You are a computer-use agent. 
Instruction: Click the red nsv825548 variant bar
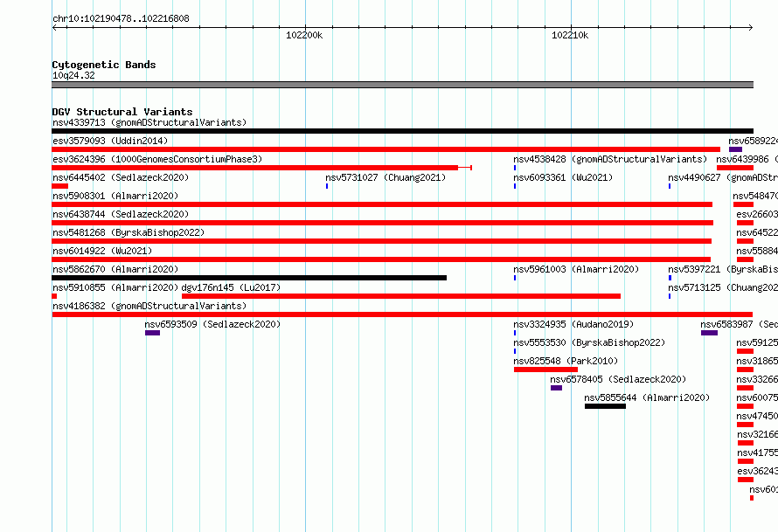[545, 370]
